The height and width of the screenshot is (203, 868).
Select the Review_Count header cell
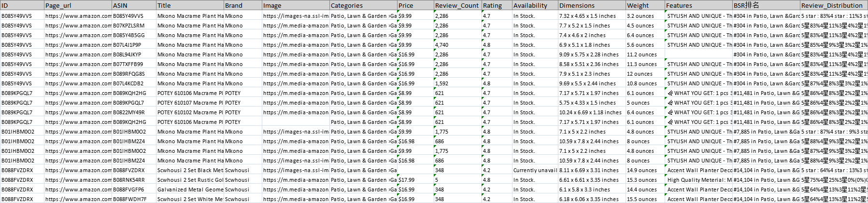pyautogui.click(x=457, y=5)
